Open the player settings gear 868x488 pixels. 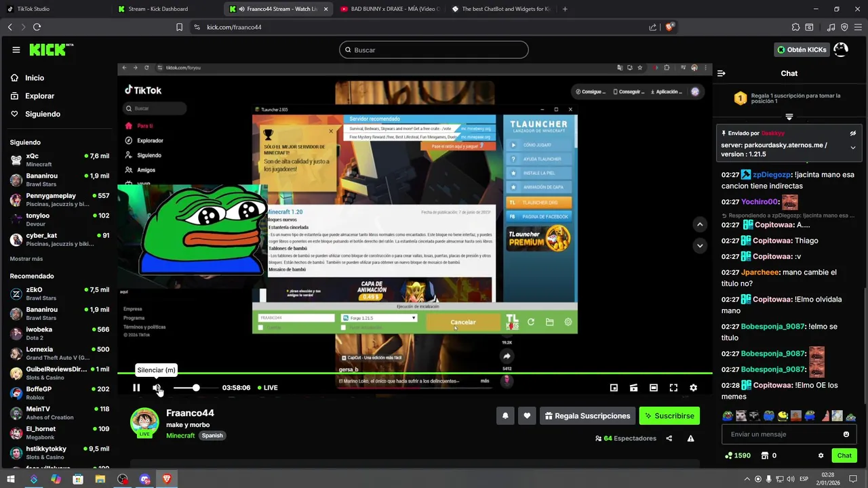click(693, 388)
